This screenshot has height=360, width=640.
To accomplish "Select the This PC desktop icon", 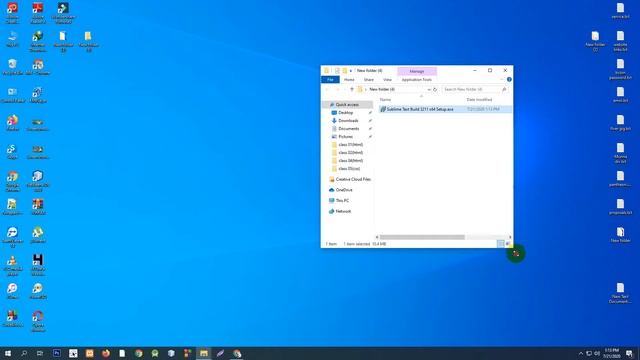I will point(13,39).
